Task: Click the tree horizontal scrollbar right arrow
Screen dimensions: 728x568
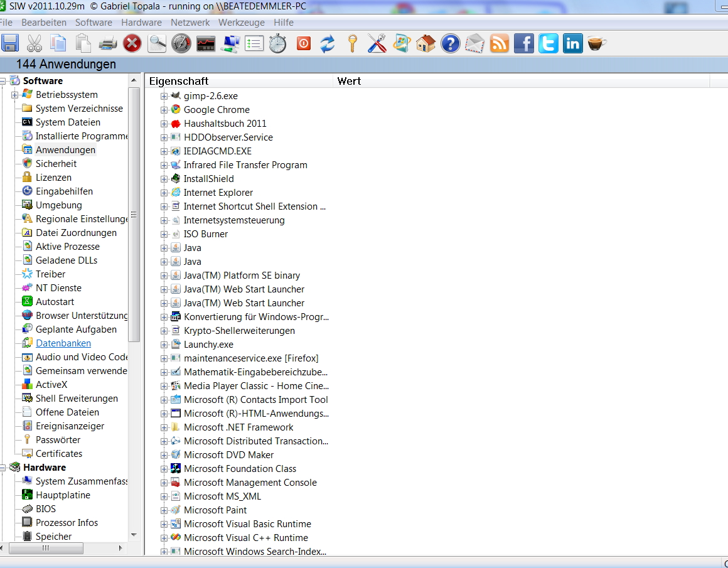Action: pos(120,548)
